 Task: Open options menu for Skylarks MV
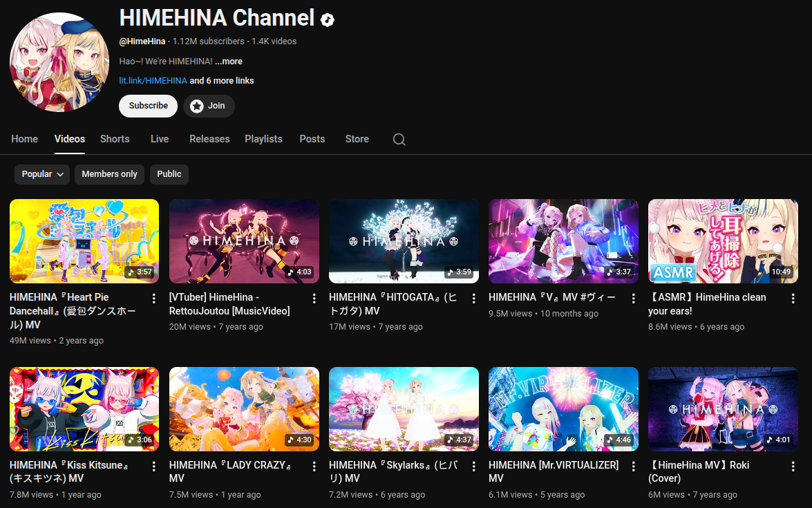(x=473, y=466)
